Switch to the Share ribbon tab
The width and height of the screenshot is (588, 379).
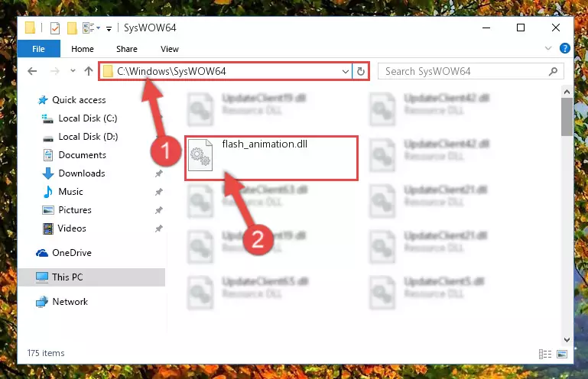pyautogui.click(x=127, y=49)
